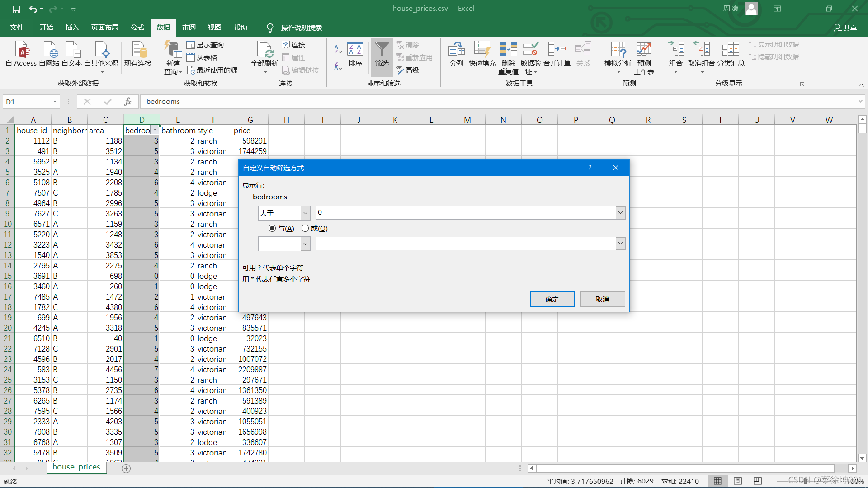Click the 共享 share button
868x488 pixels.
[845, 28]
